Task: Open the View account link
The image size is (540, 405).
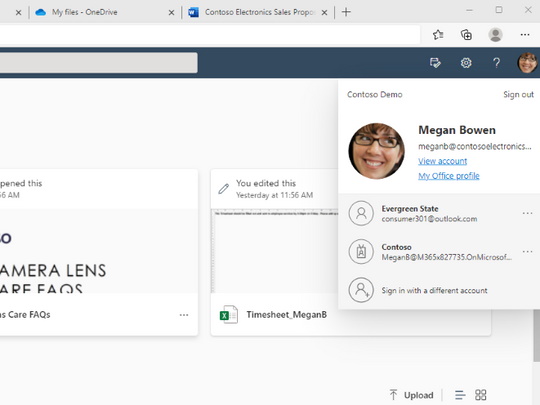Action: coord(443,161)
